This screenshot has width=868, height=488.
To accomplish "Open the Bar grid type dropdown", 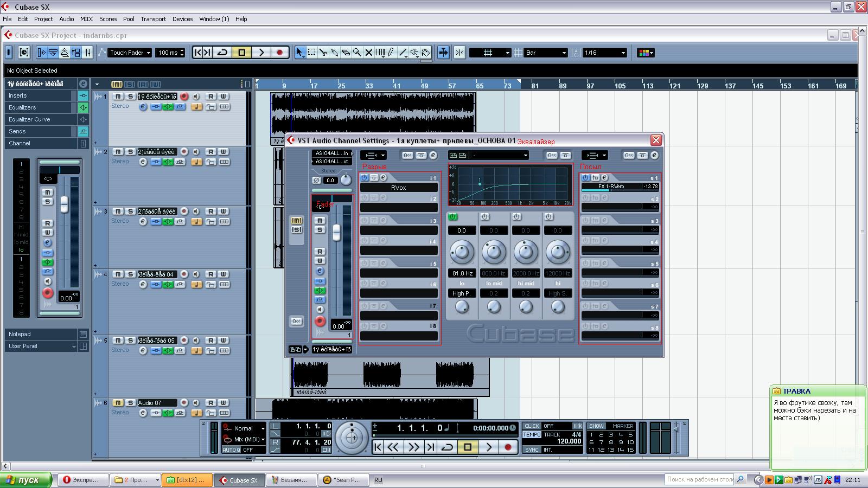I will click(546, 53).
